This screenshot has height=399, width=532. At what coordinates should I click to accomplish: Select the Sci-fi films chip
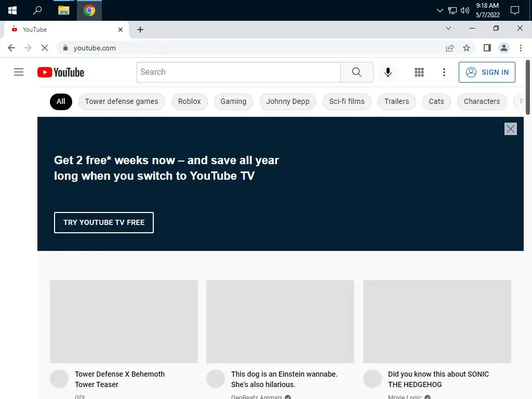coord(347,101)
